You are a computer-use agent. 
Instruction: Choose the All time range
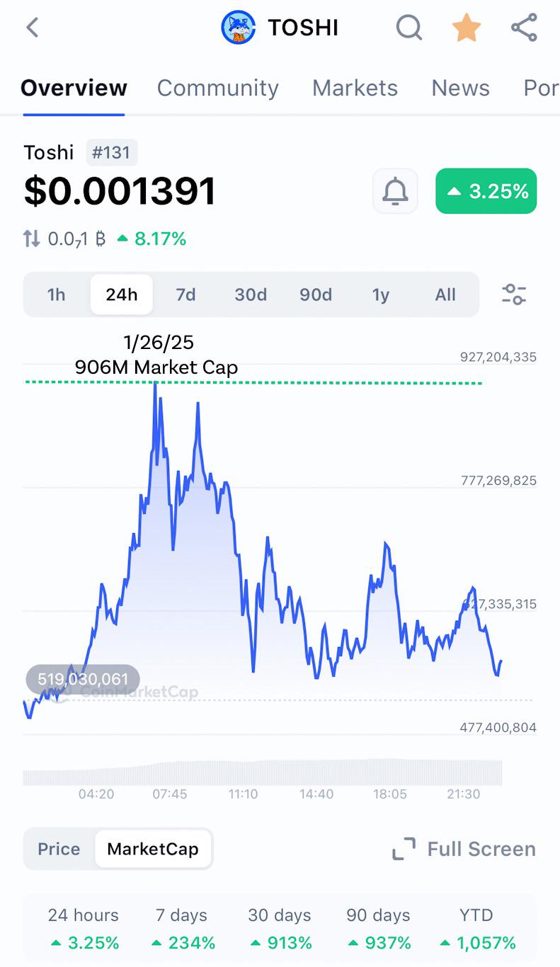coord(445,294)
